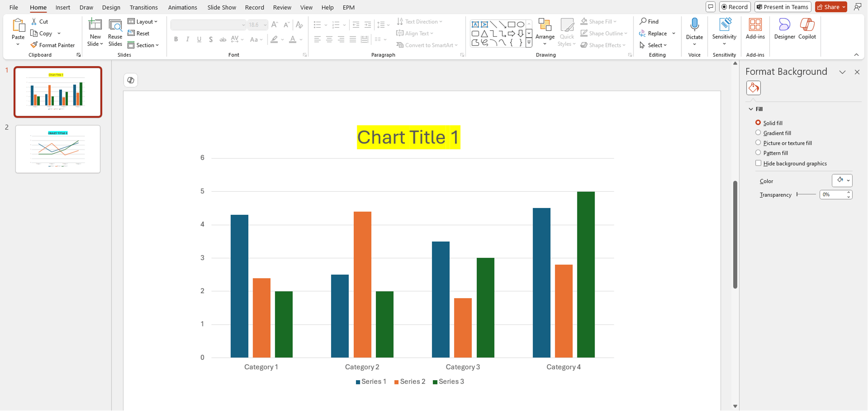Image resolution: width=868 pixels, height=411 pixels.
Task: Click the New Slide icon
Action: (95, 24)
